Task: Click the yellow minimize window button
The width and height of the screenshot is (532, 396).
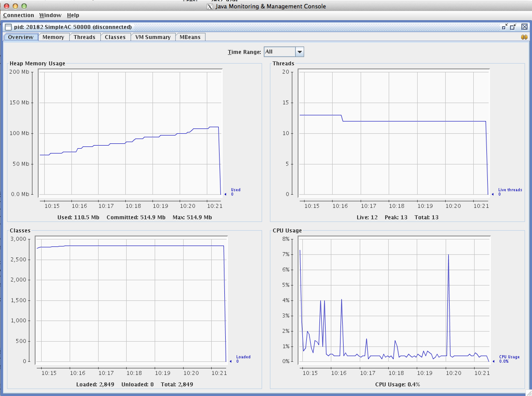Action: click(x=15, y=6)
